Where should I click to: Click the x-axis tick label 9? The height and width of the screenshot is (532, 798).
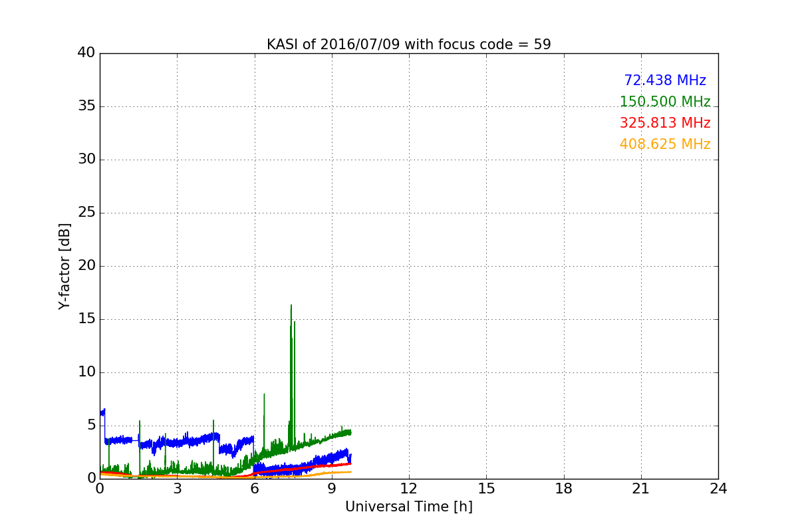point(332,488)
